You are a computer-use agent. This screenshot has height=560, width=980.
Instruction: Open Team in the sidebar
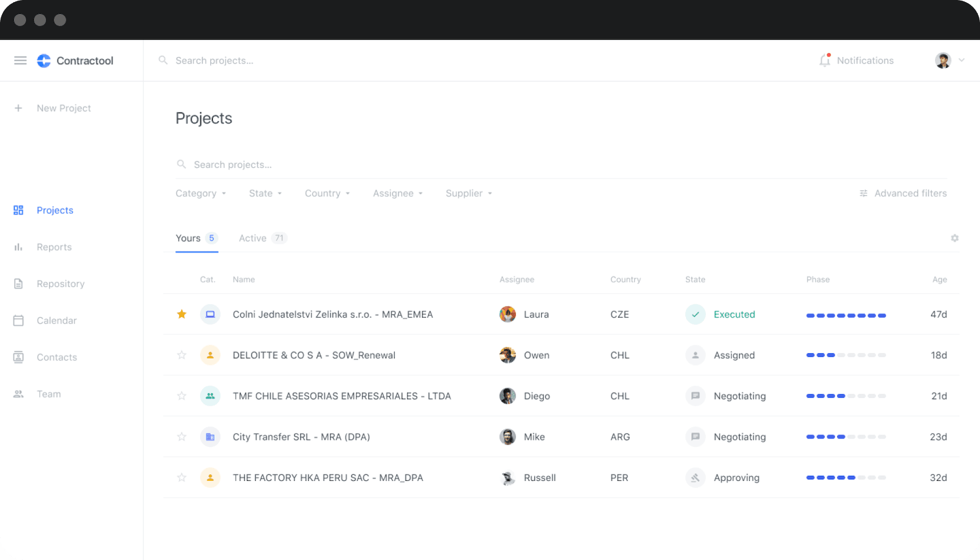(48, 394)
